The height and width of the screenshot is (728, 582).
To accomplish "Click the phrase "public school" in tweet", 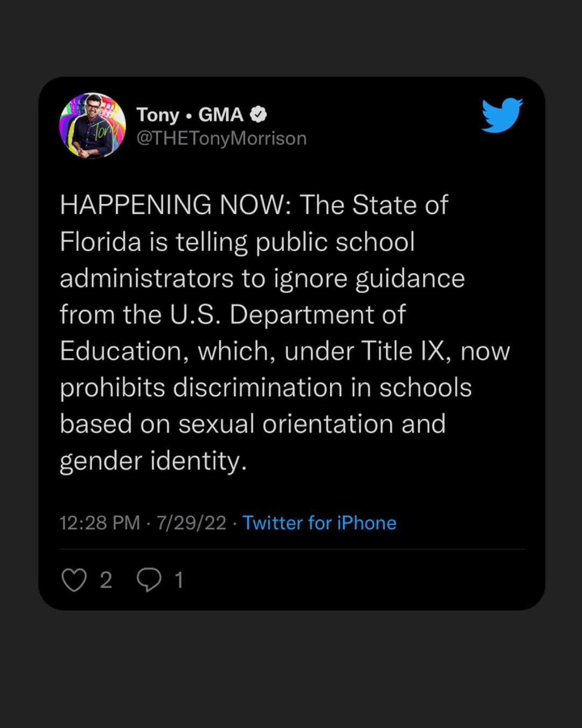I will pos(335,242).
